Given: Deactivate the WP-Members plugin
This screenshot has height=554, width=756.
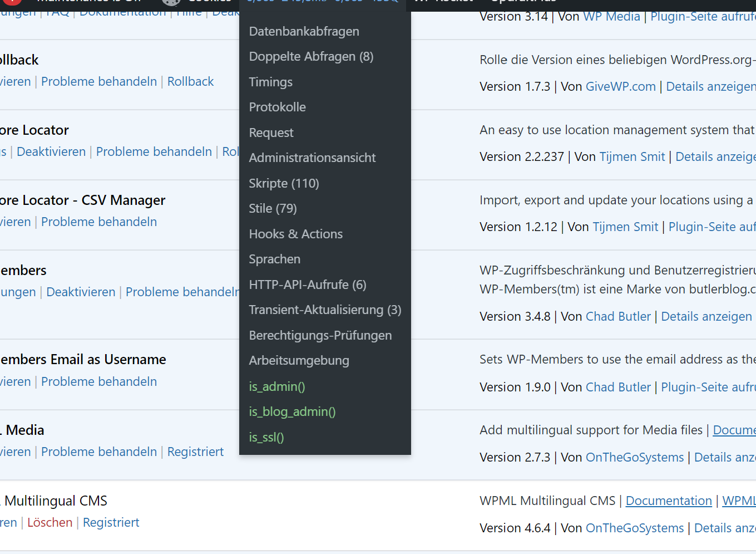Looking at the screenshot, I should (x=81, y=292).
